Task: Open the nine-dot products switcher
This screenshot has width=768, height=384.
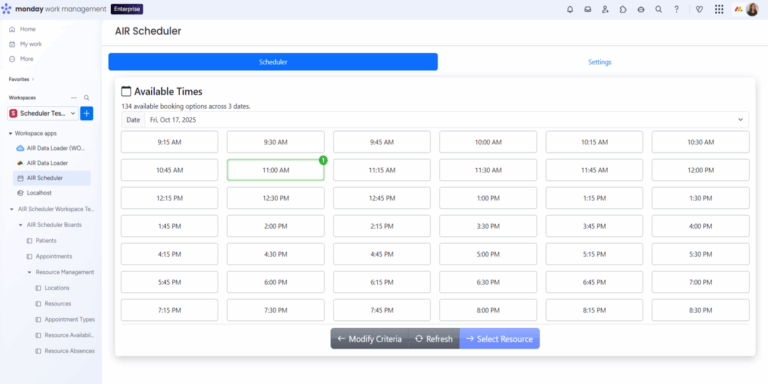Action: pos(719,9)
